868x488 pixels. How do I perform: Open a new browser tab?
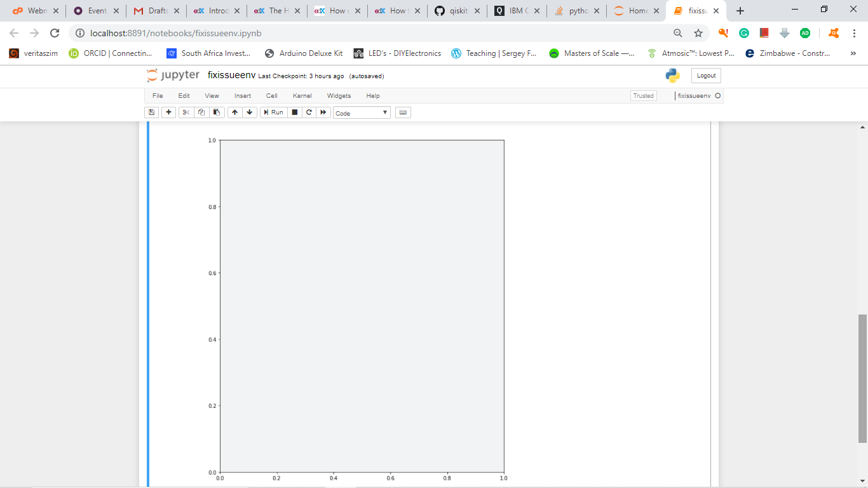(740, 11)
